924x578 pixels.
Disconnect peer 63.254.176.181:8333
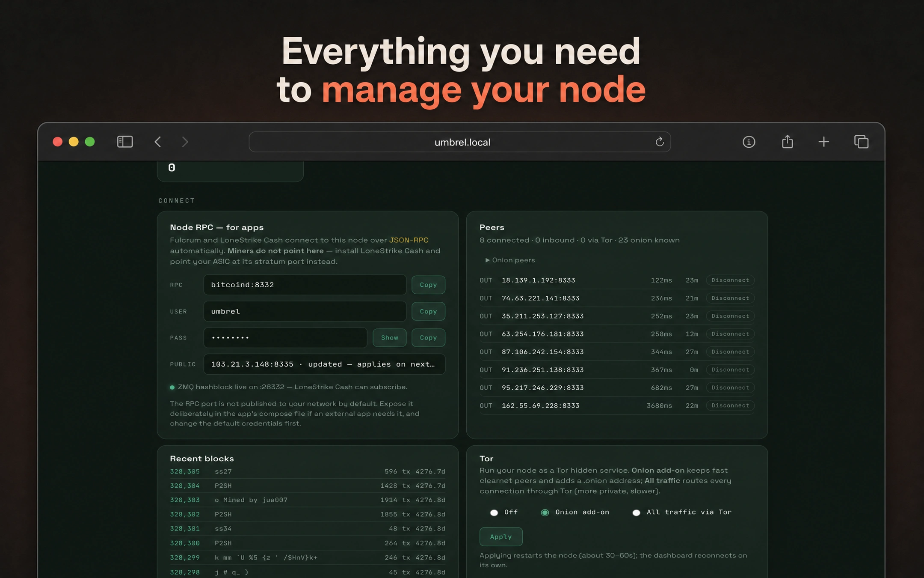[x=730, y=334]
